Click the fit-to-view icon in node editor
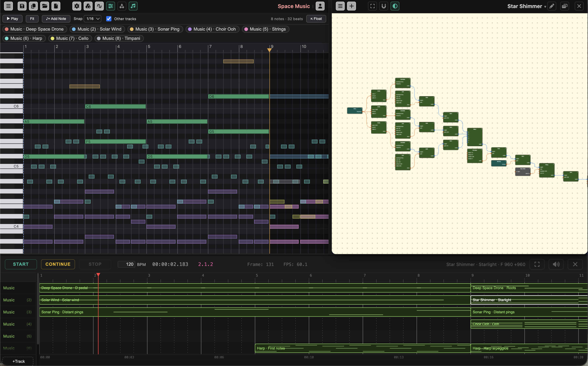 (373, 6)
